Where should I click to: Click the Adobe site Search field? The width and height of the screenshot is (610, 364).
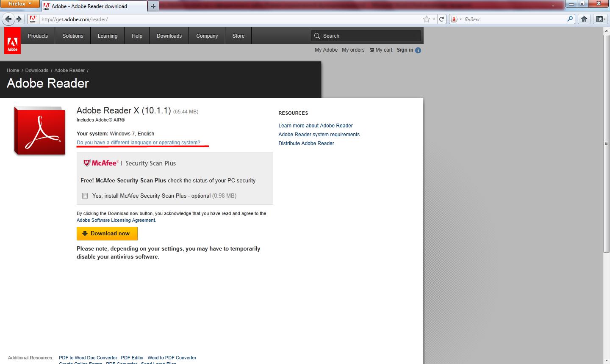366,36
